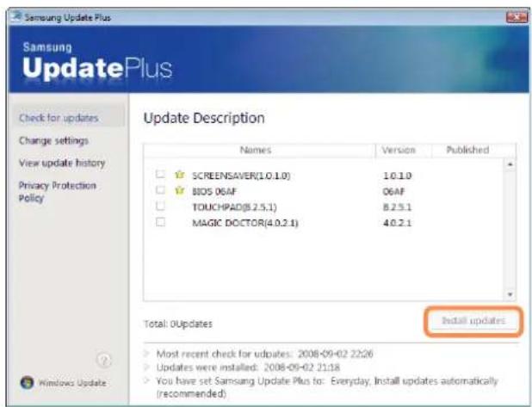532x407 pixels.
Task: Open the Windows Update link
Action: pyautogui.click(x=72, y=383)
